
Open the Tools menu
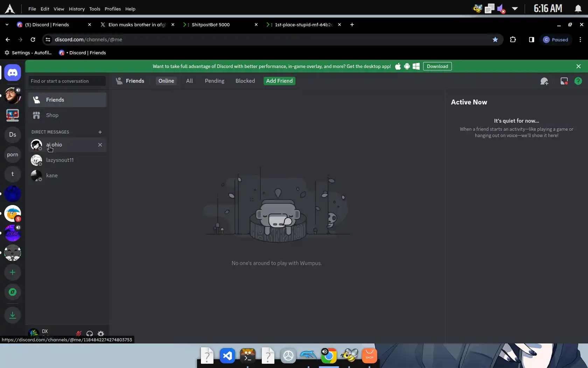94,9
